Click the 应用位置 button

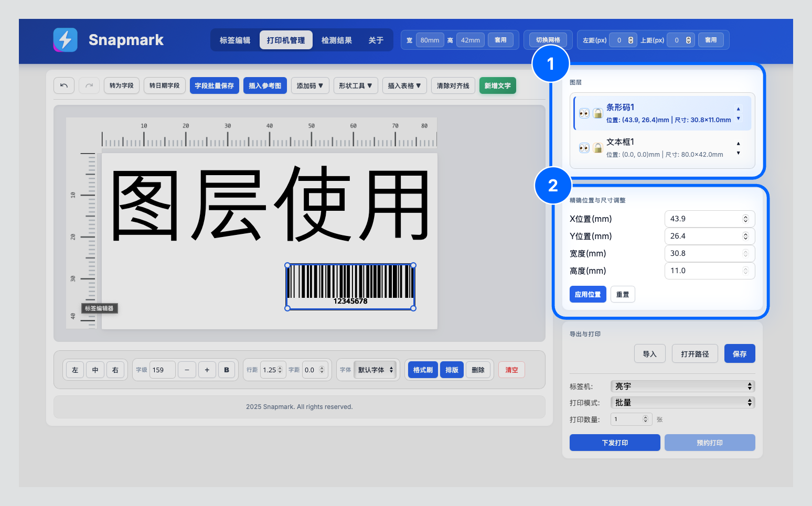(x=587, y=294)
